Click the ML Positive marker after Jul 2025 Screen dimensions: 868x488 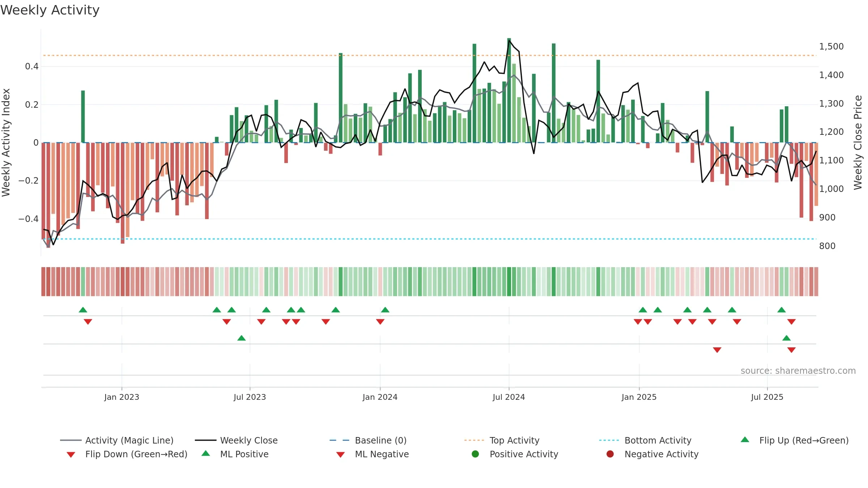tap(786, 338)
